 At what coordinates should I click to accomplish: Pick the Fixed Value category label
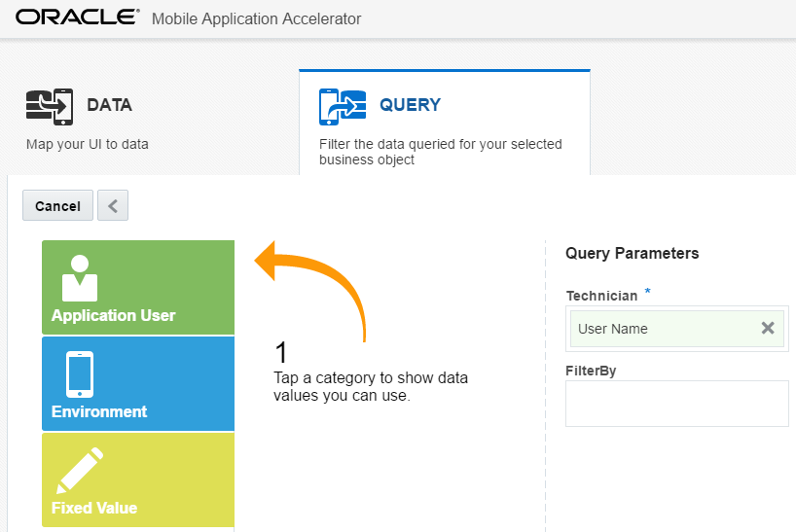(x=94, y=508)
